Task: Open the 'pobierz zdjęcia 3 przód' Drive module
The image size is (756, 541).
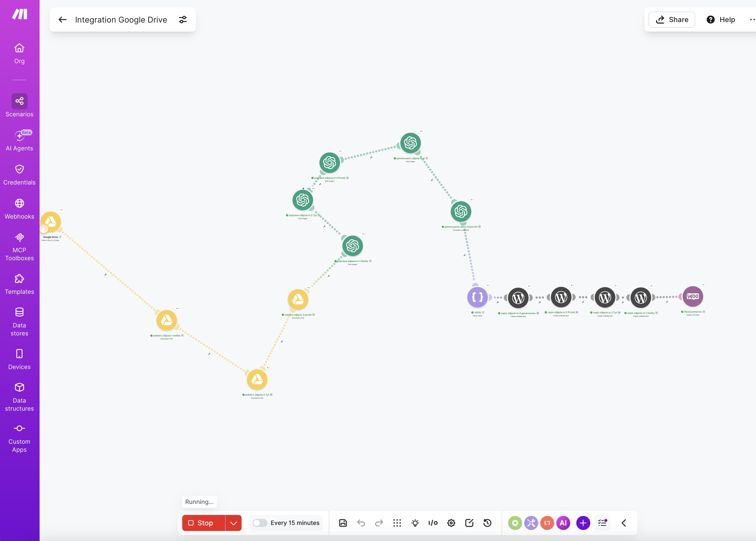Action: [298, 300]
